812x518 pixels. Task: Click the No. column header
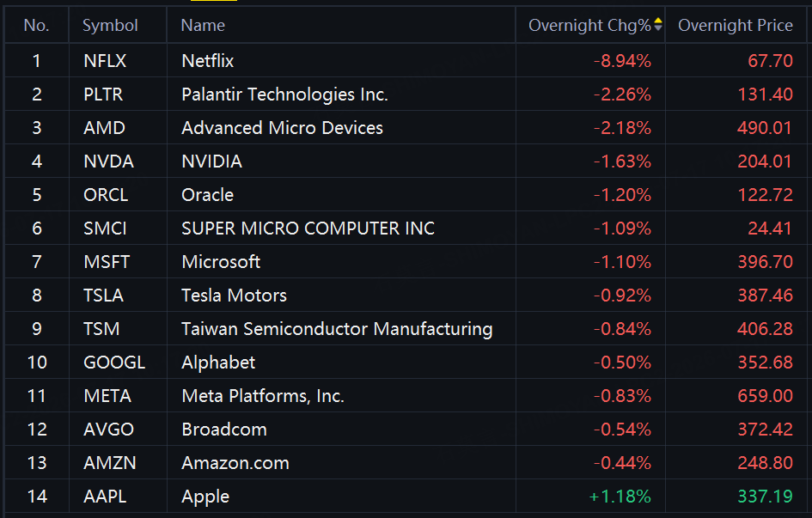coord(37,26)
